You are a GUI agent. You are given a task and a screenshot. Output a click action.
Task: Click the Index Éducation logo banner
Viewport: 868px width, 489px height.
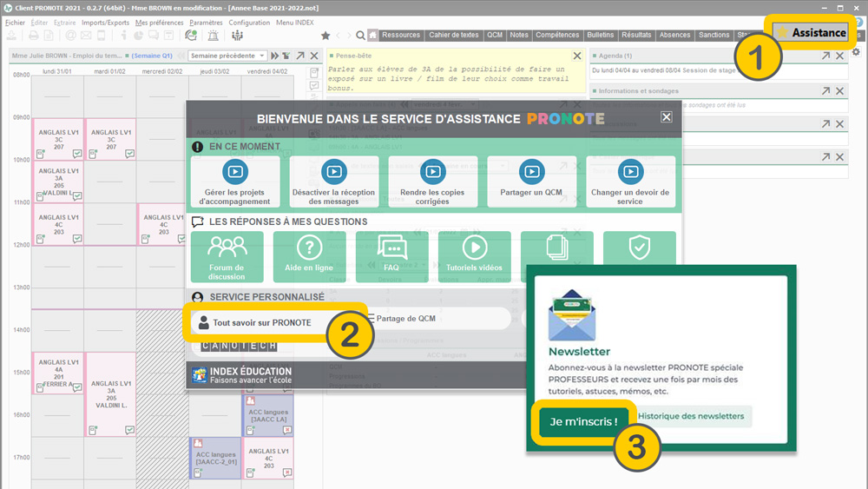click(x=242, y=375)
